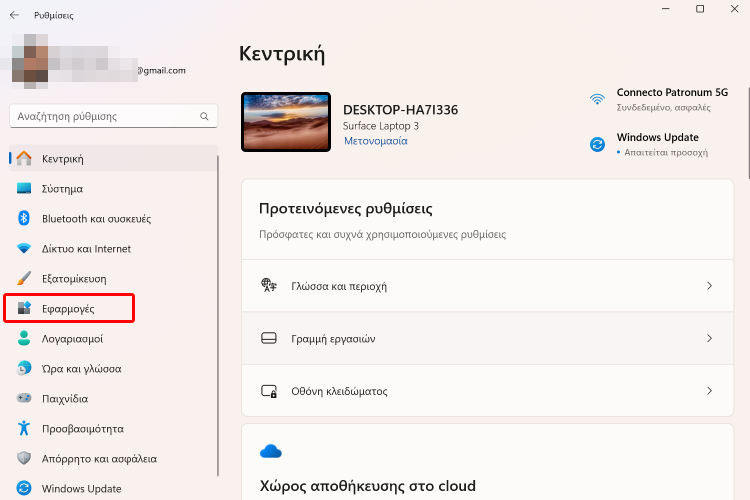The height and width of the screenshot is (500, 750).
Task: Open the Δίκτυο και Internet section
Action: (x=86, y=248)
